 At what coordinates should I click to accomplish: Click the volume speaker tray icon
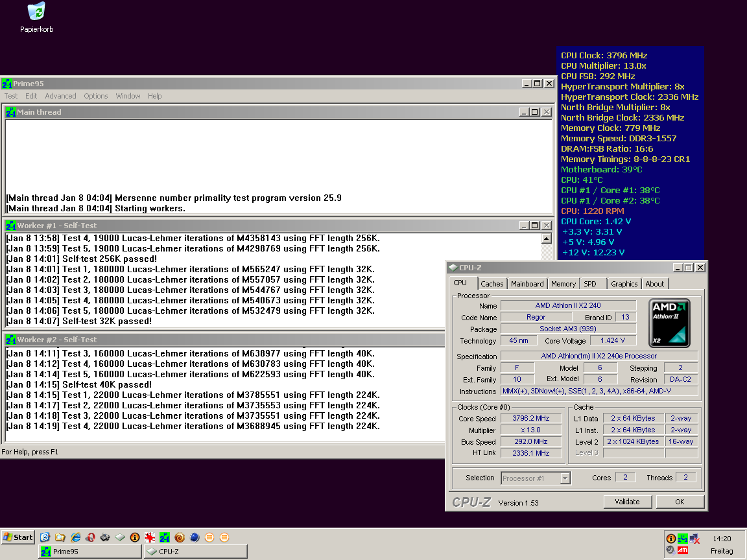[670, 550]
